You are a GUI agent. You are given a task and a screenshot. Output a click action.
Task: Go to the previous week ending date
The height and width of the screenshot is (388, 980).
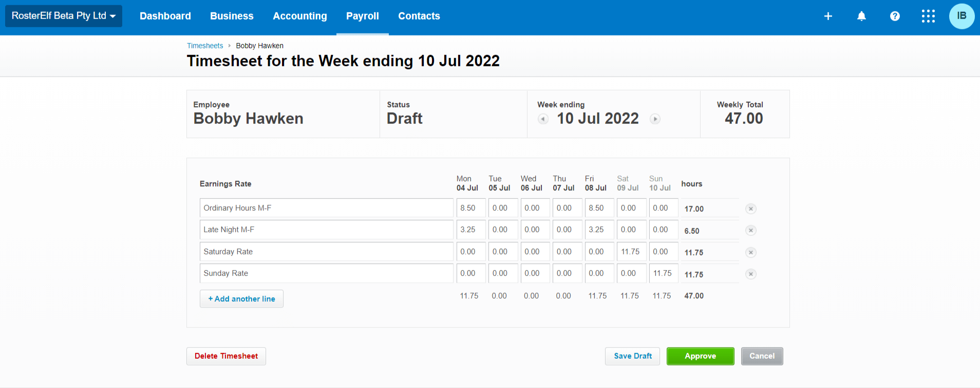tap(543, 119)
